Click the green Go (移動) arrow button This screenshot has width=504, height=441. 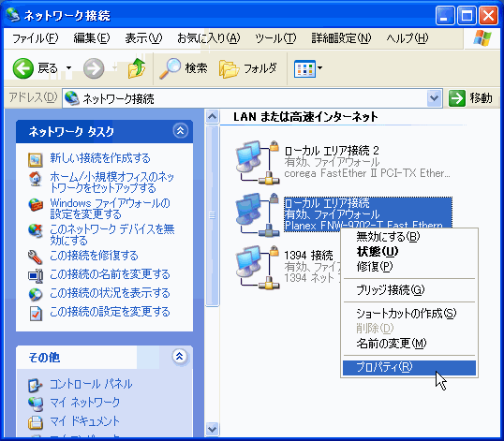pyautogui.click(x=456, y=98)
